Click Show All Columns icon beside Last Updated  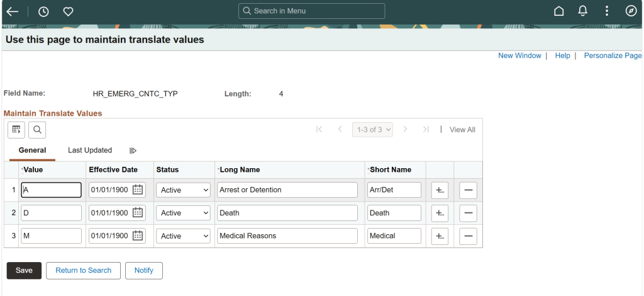[x=133, y=151]
